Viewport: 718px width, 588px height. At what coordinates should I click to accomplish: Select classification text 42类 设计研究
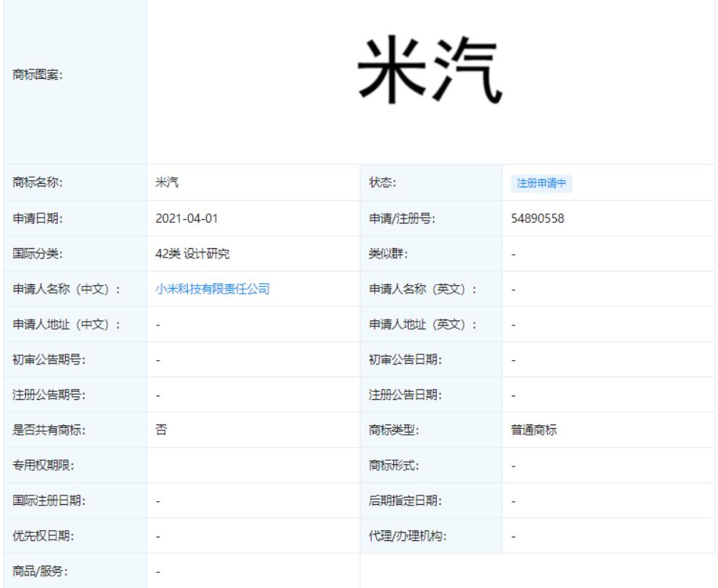[192, 254]
